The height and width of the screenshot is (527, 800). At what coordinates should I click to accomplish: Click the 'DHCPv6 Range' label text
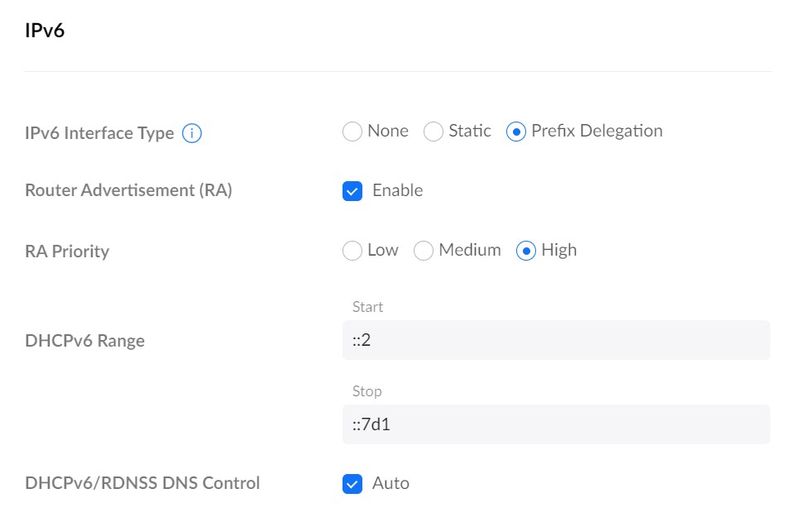[x=85, y=341]
